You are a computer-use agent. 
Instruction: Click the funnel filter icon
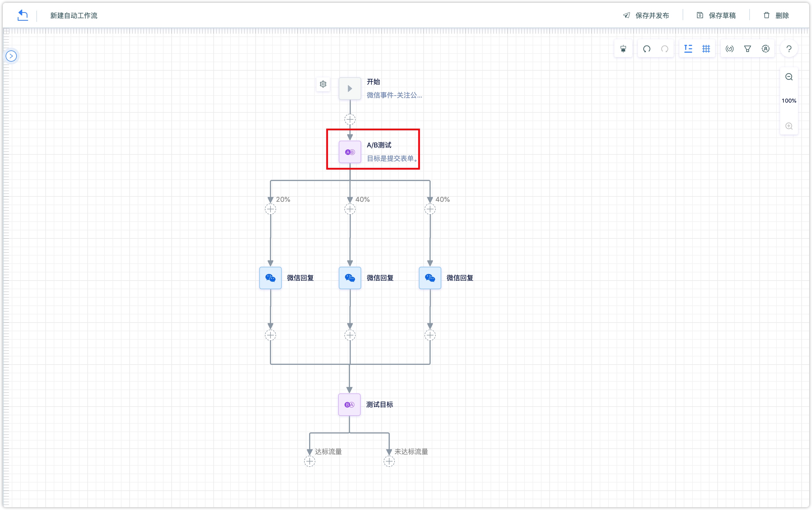point(747,49)
